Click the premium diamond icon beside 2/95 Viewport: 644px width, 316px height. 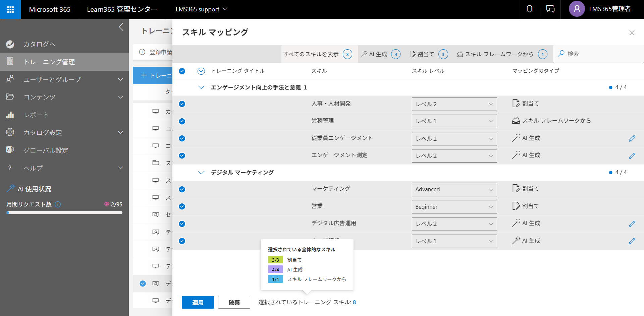(107, 204)
